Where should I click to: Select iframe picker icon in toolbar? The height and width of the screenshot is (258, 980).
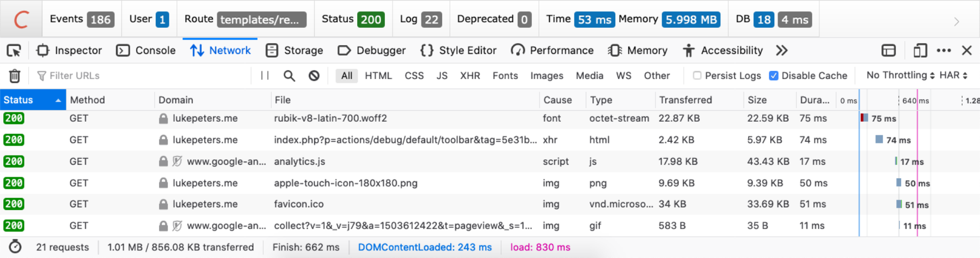coord(889,51)
